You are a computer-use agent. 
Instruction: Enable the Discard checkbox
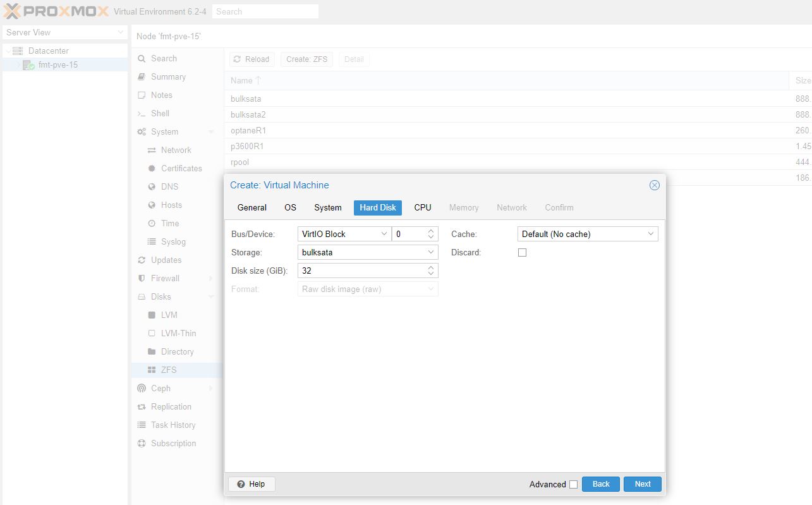coord(522,253)
